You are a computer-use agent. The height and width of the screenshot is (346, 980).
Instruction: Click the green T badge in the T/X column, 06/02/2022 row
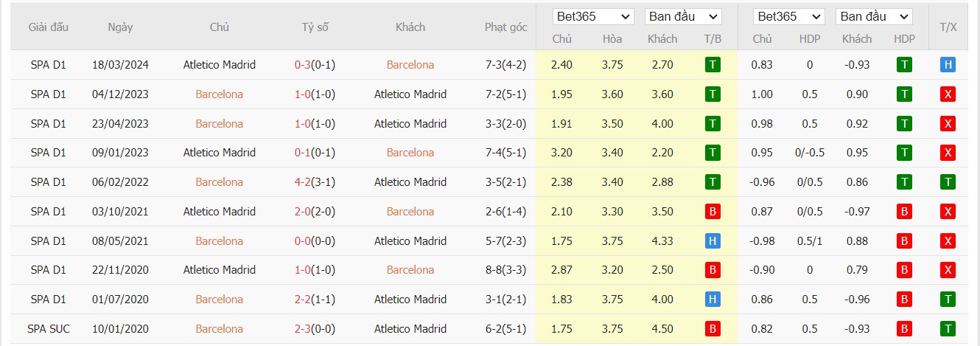[x=948, y=182]
